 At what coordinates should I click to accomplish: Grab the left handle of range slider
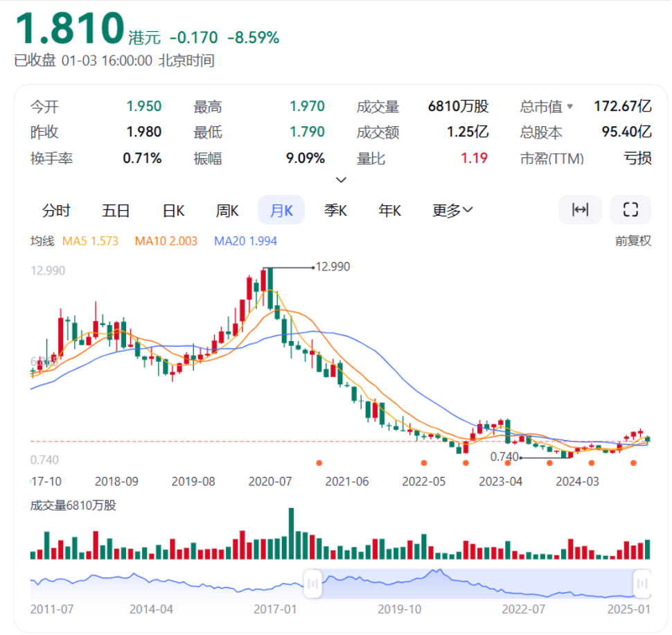(x=312, y=582)
